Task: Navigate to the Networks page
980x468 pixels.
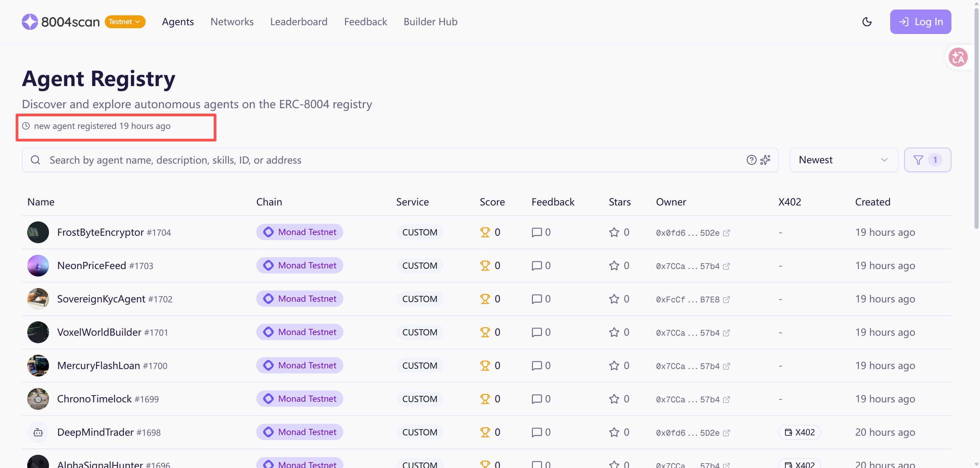Action: click(x=232, y=22)
